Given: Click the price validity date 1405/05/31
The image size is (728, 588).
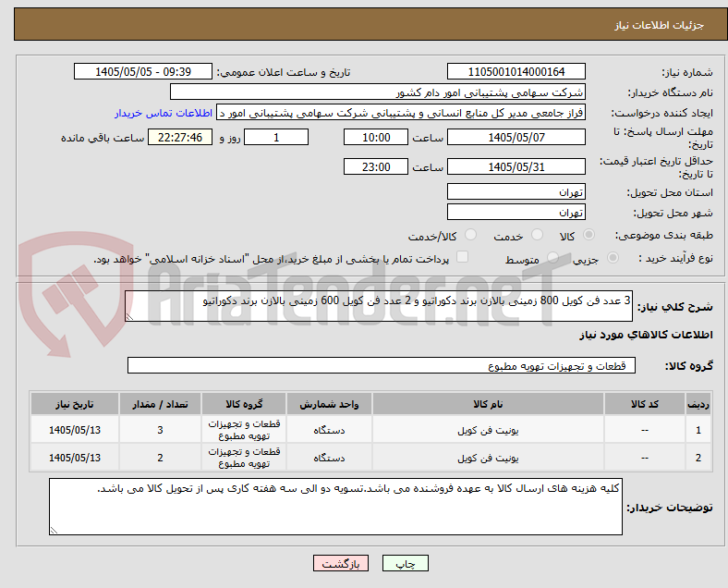Looking at the screenshot, I should coord(516,166).
